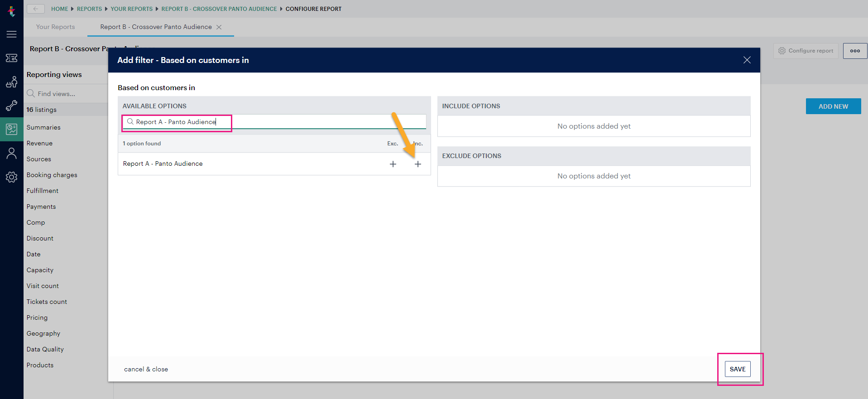Open the Pricing reporting view
Viewport: 868px width, 399px height.
coord(37,317)
